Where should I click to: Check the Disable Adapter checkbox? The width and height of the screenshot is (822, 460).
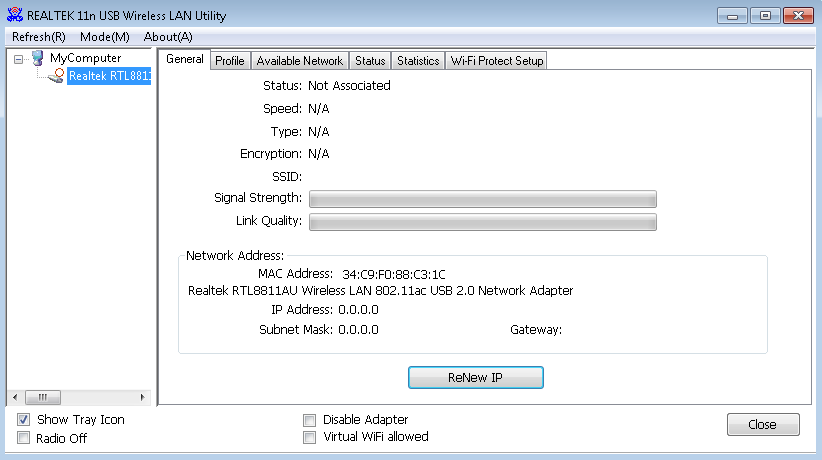coord(309,420)
